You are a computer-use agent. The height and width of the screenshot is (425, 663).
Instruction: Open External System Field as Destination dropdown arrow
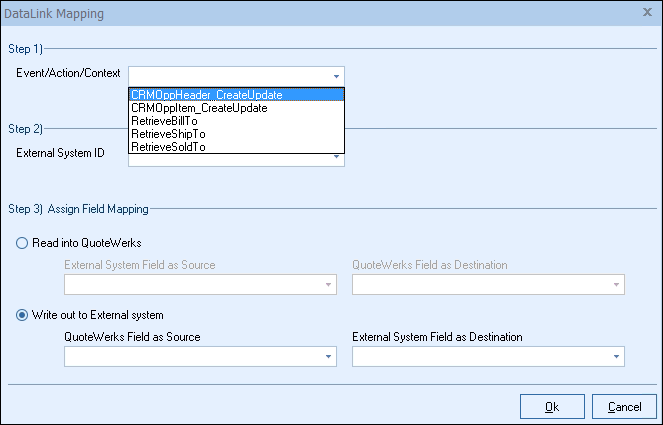tap(615, 357)
